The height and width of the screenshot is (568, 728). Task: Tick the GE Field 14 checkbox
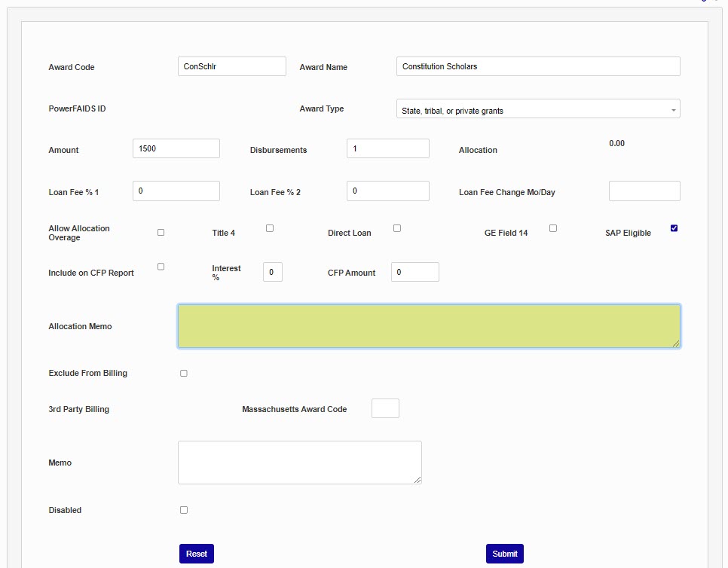pyautogui.click(x=553, y=228)
